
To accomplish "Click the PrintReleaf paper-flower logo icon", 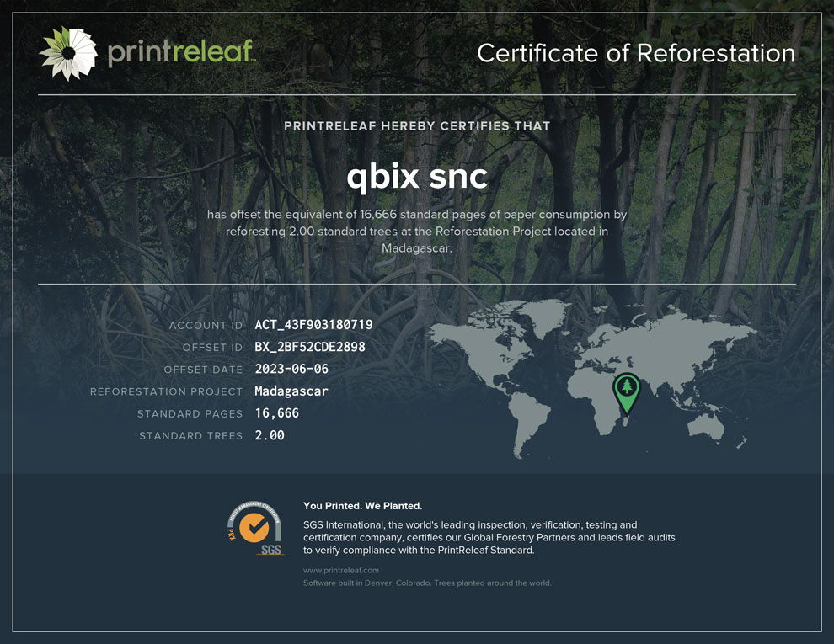I will pos(68,53).
